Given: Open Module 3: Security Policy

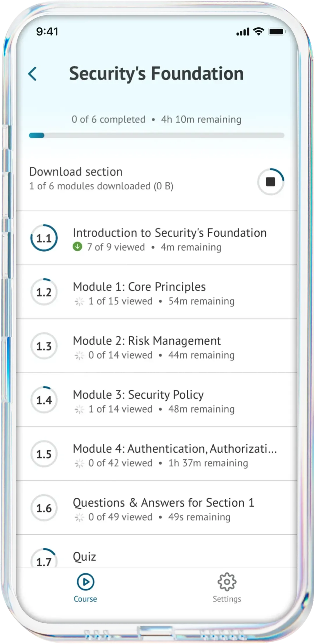Looking at the screenshot, I should coord(156,400).
